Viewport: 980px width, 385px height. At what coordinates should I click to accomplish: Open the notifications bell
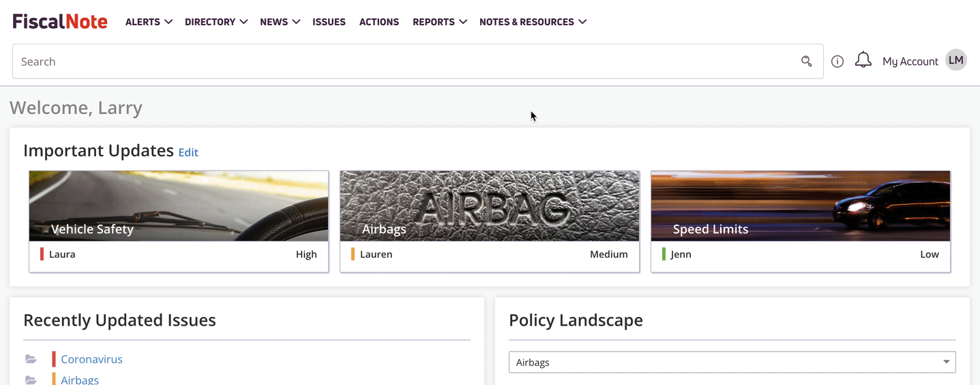[863, 60]
